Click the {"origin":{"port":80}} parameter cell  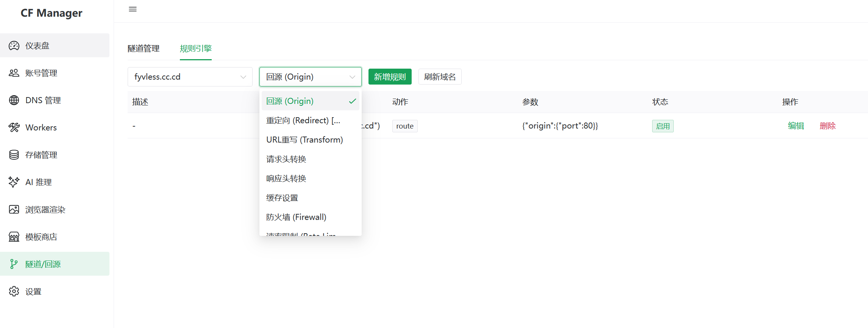point(560,126)
